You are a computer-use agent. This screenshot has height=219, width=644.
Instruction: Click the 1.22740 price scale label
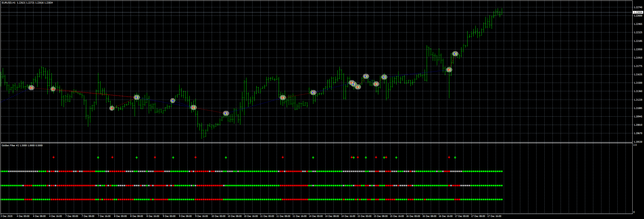(638, 7)
